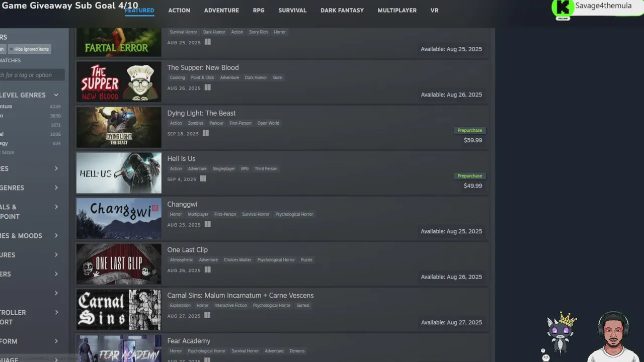Click Windows platform icon in Fartal Error row
Image resolution: width=644 pixels, height=362 pixels.
tap(207, 42)
